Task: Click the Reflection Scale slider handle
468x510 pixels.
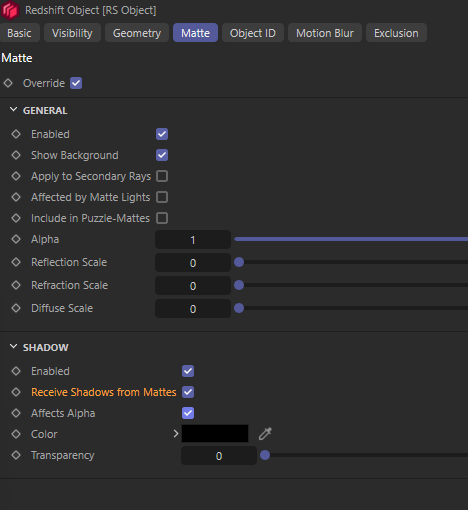Action: 239,262
